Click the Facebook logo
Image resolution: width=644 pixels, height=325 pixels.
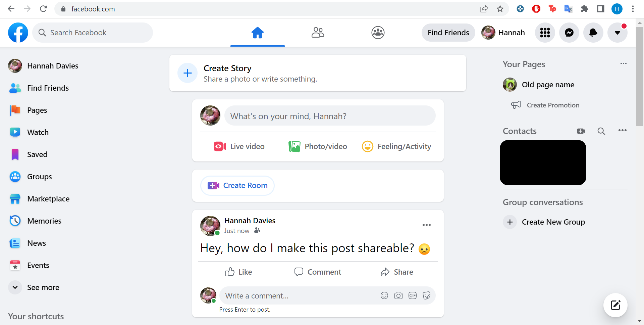(x=18, y=33)
